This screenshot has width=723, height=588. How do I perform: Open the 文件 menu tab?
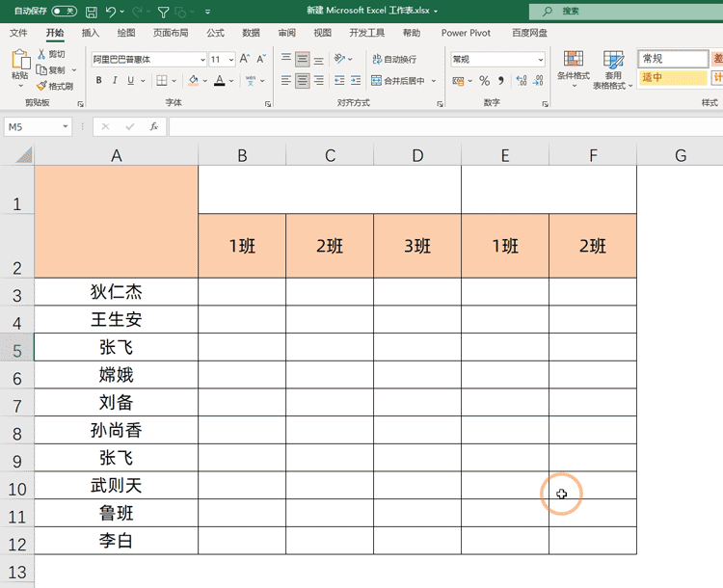pos(18,33)
